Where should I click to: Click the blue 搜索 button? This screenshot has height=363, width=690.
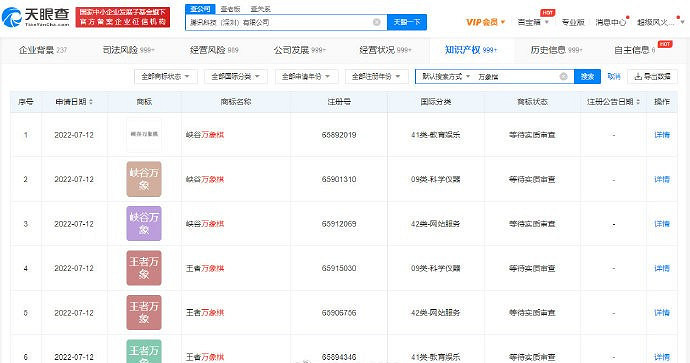pyautogui.click(x=587, y=77)
